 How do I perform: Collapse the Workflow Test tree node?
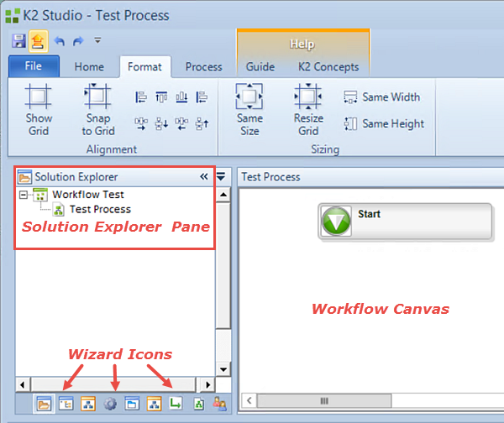[24, 195]
